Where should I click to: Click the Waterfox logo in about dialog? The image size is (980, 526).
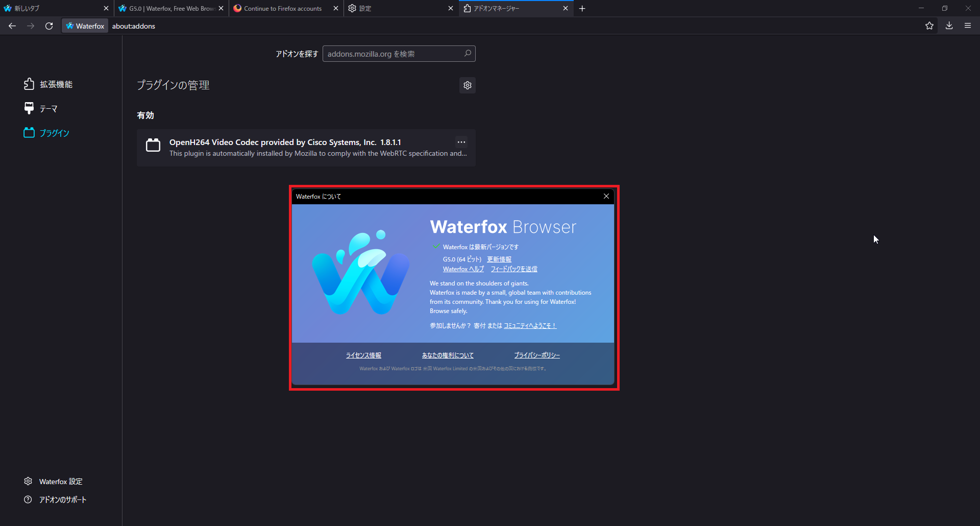[361, 273]
